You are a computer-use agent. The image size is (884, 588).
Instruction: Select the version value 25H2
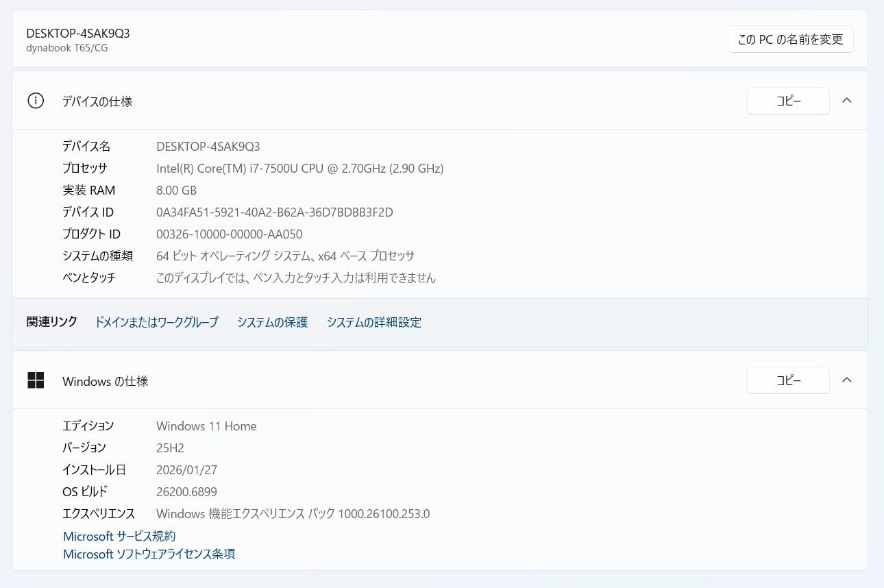pos(170,448)
